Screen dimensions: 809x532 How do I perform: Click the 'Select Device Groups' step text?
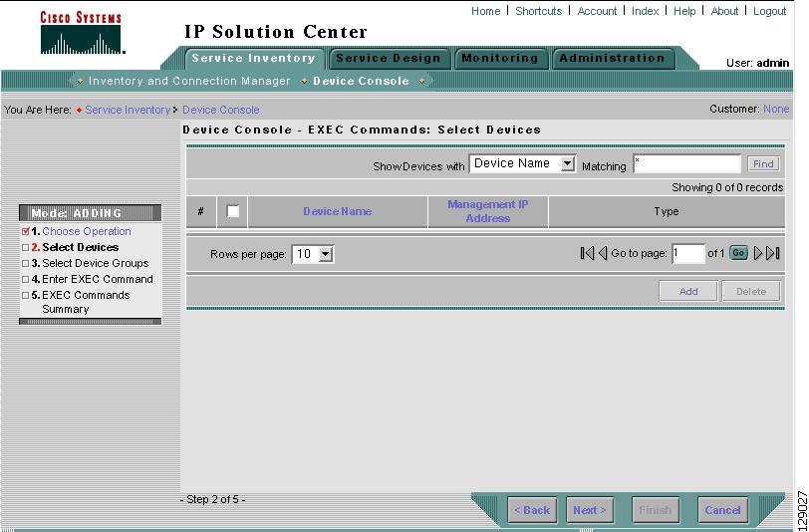pyautogui.click(x=96, y=263)
